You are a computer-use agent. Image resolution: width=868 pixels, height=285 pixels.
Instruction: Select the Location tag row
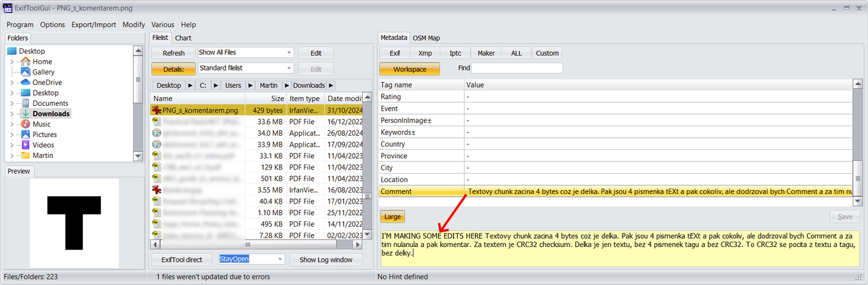(x=616, y=180)
